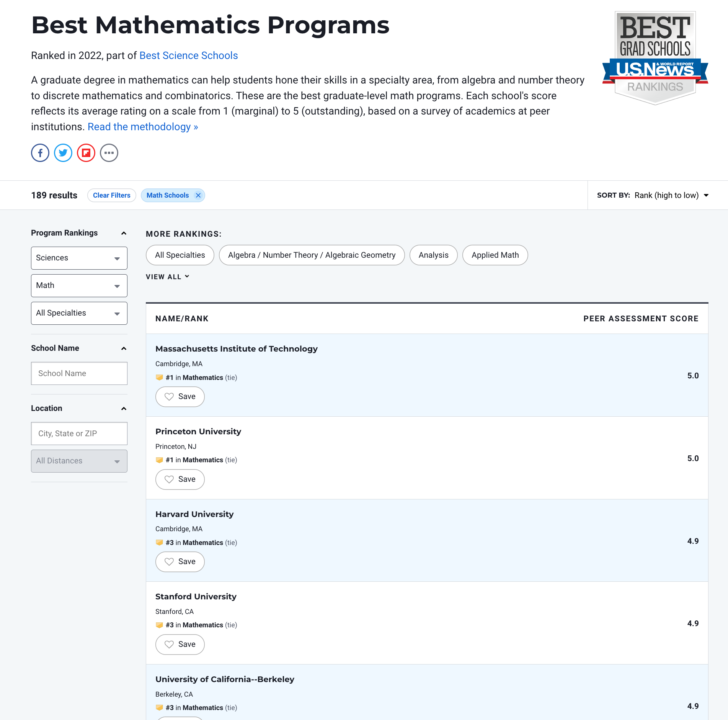This screenshot has height=720, width=728.
Task: Click the Best Grad Schools badge
Action: 655,58
